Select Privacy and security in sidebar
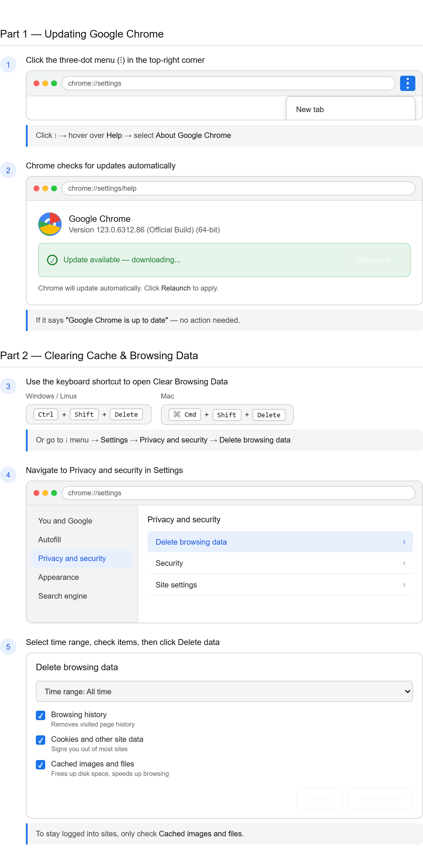The height and width of the screenshot is (868, 423). [x=72, y=558]
